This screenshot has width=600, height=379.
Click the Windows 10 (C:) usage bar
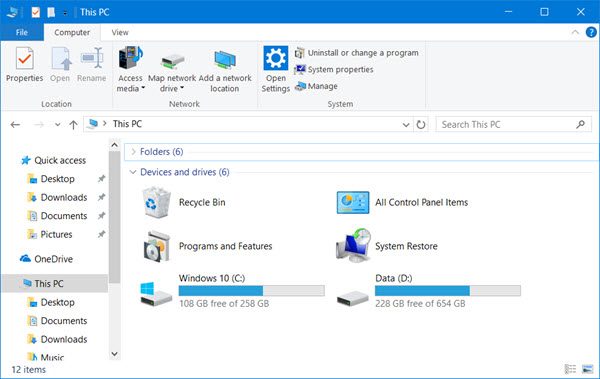point(251,291)
